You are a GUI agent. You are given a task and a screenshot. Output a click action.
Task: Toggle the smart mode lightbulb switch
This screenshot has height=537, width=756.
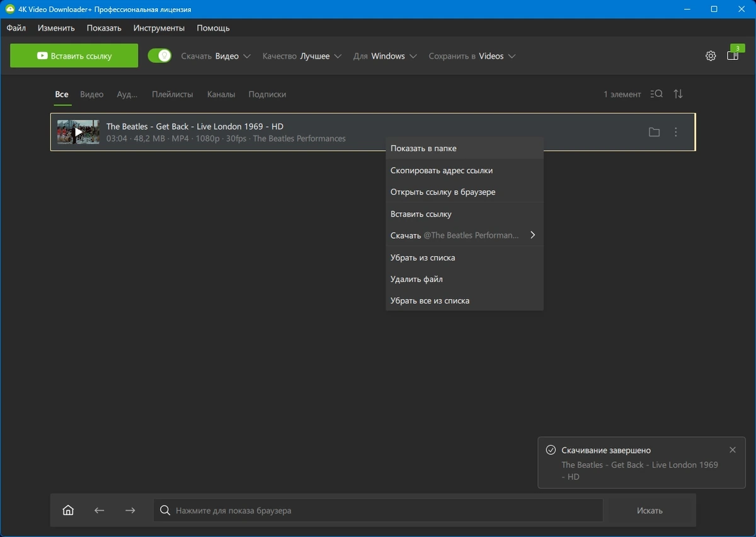(159, 55)
